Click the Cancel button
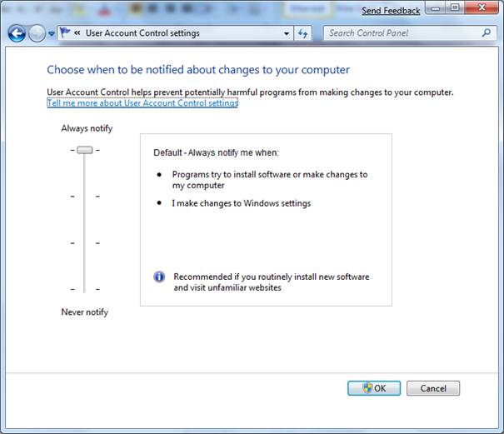This screenshot has height=434, width=504. pos(433,388)
